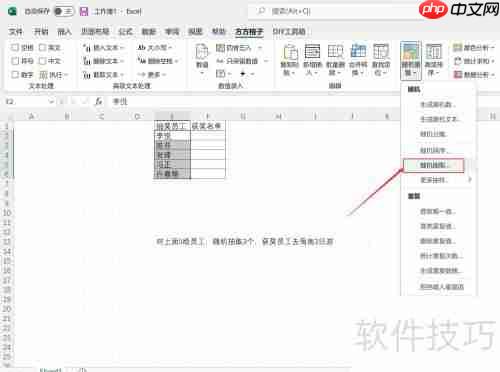Click the fx insert function icon
This screenshot has width=500, height=372.
coord(99,101)
